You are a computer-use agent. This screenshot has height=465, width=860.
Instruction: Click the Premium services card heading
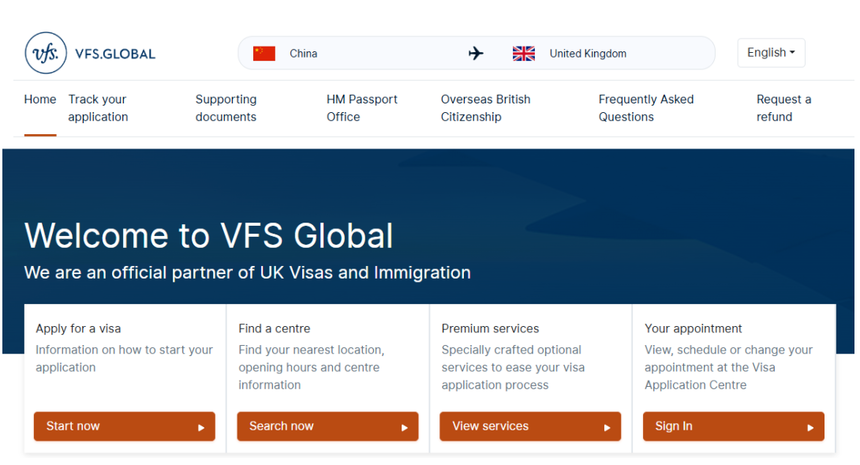pos(490,328)
